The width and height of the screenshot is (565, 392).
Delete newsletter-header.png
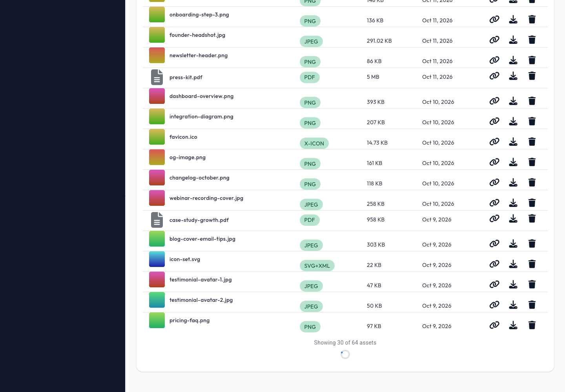coord(532,60)
